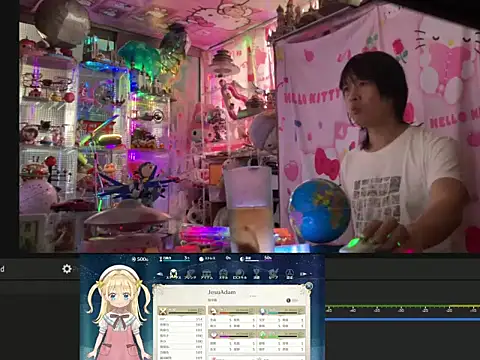Click the blonde avatar character
480x360 pixels.
point(119,312)
